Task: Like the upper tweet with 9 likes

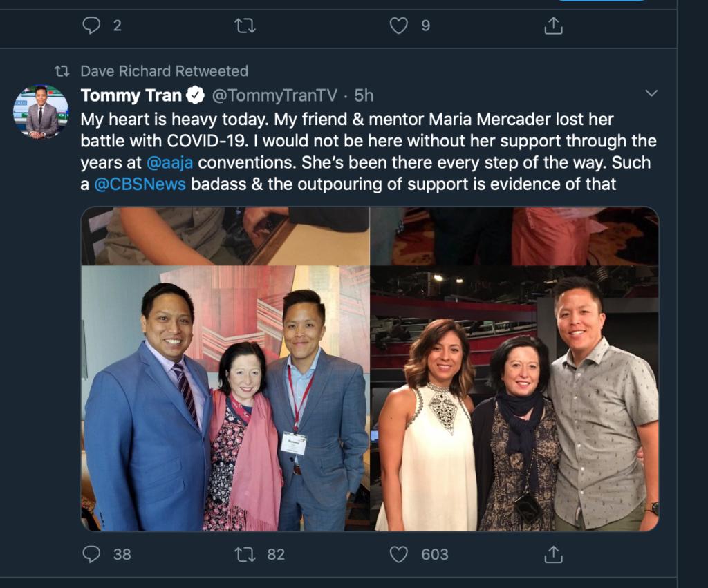Action: tap(399, 26)
